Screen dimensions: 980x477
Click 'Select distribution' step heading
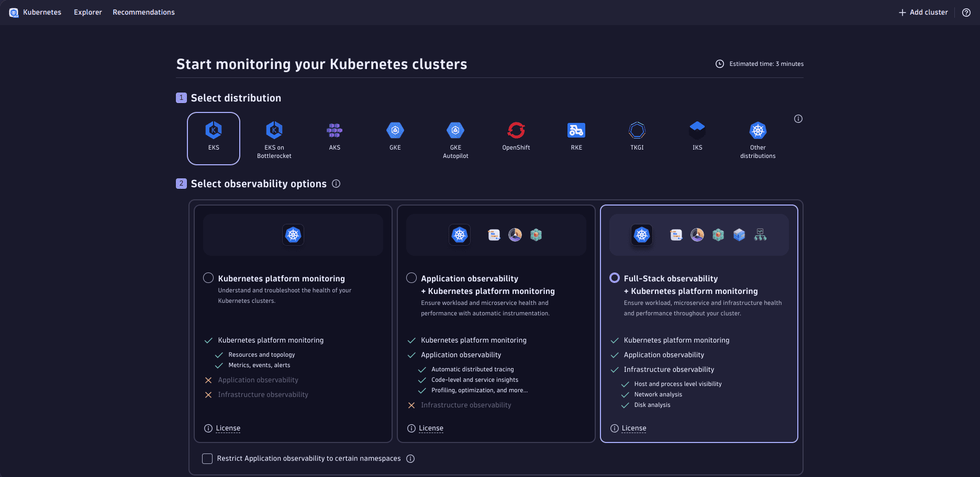click(236, 98)
